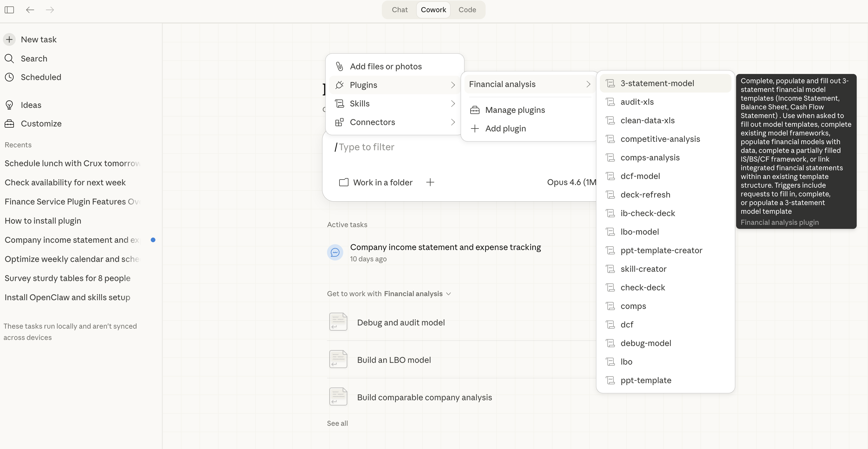The width and height of the screenshot is (868, 449).
Task: Toggle the sidebar panel icon
Action: (9, 10)
